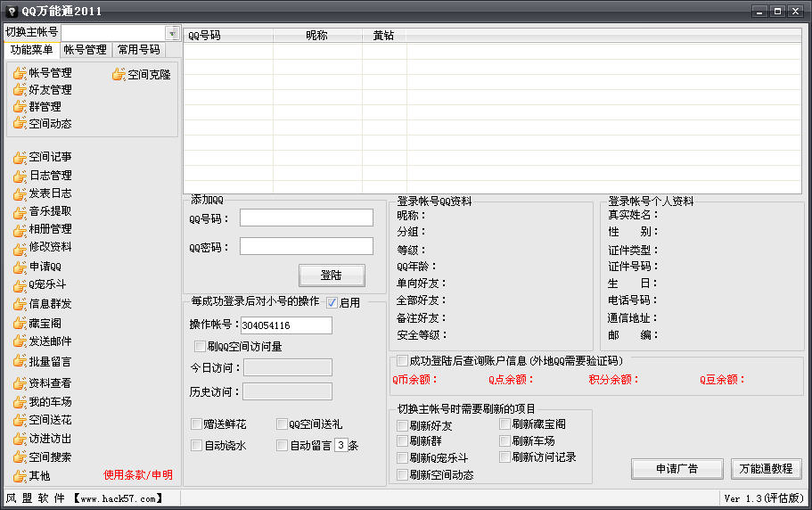
Task: Toggle 刷新Q宠乐斗 checkbox
Action: coord(402,457)
